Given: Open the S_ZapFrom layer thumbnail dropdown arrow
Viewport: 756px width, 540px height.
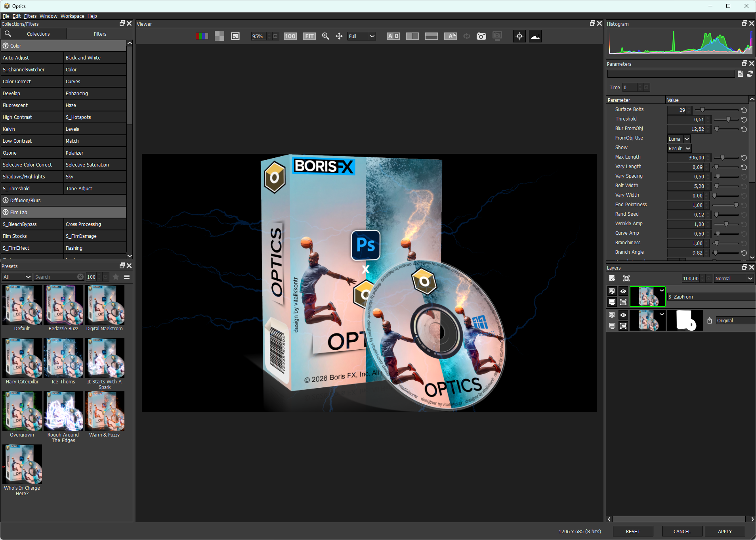Looking at the screenshot, I should [x=662, y=291].
